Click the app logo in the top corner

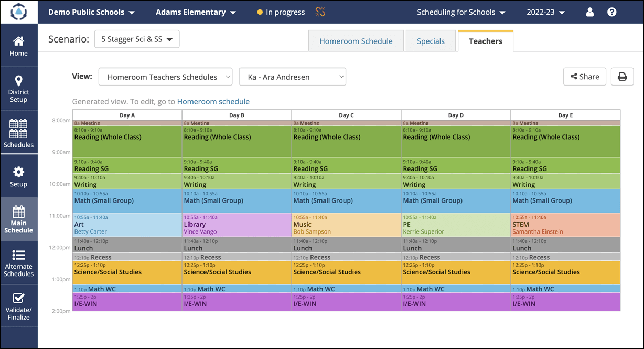click(x=19, y=12)
